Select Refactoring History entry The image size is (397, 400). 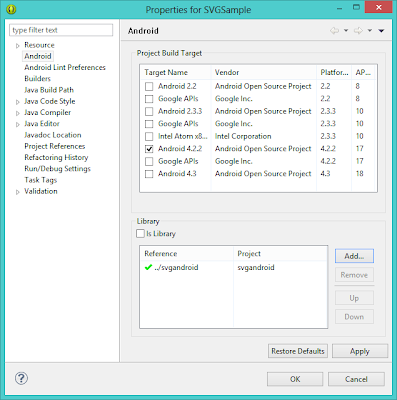point(56,157)
